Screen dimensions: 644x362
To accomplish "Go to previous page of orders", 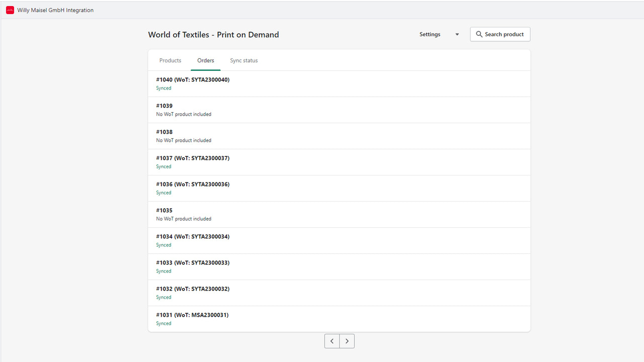I will [332, 341].
